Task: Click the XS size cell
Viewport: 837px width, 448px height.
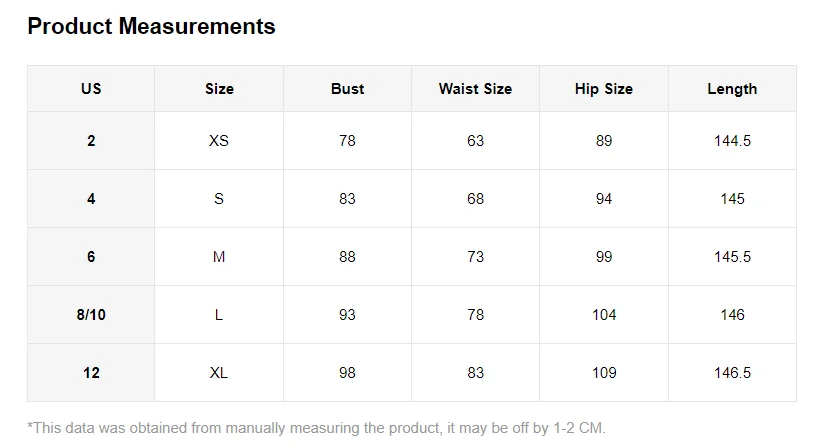Action: [219, 141]
